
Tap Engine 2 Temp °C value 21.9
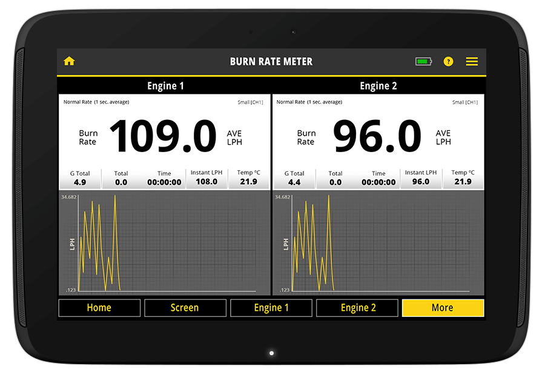(x=463, y=181)
